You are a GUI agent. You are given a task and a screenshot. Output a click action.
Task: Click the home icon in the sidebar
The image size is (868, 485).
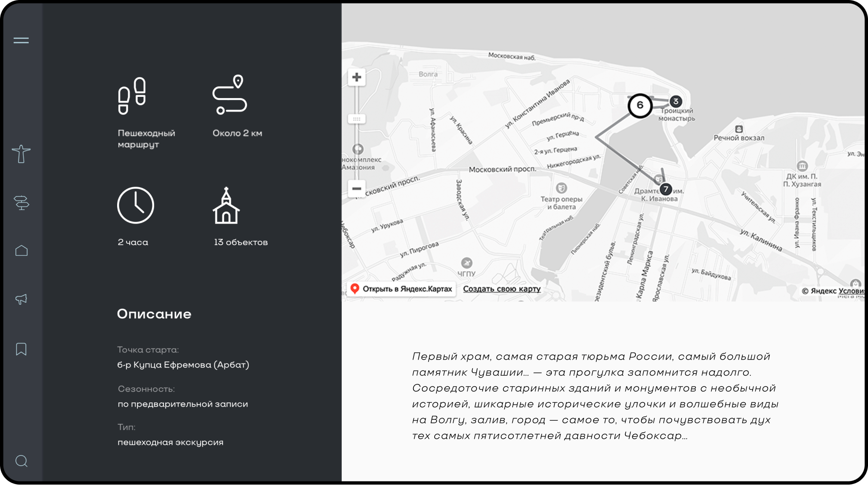coord(21,250)
